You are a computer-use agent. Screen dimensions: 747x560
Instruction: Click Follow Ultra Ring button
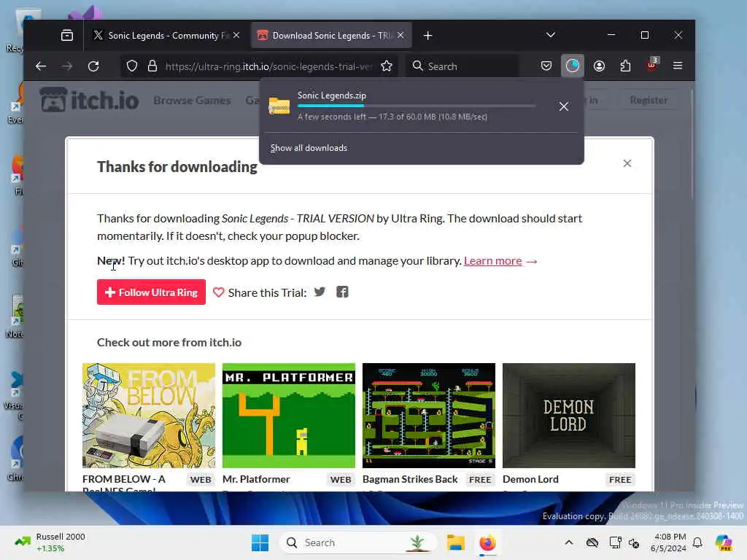coord(151,292)
